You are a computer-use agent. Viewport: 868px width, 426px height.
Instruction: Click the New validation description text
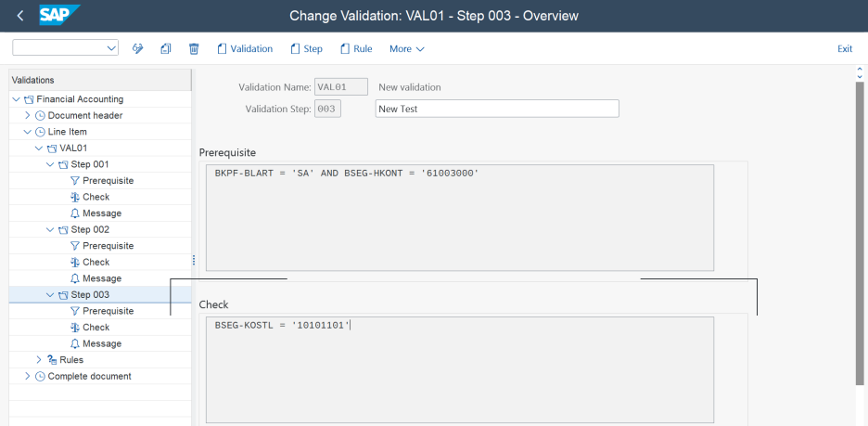coord(410,87)
